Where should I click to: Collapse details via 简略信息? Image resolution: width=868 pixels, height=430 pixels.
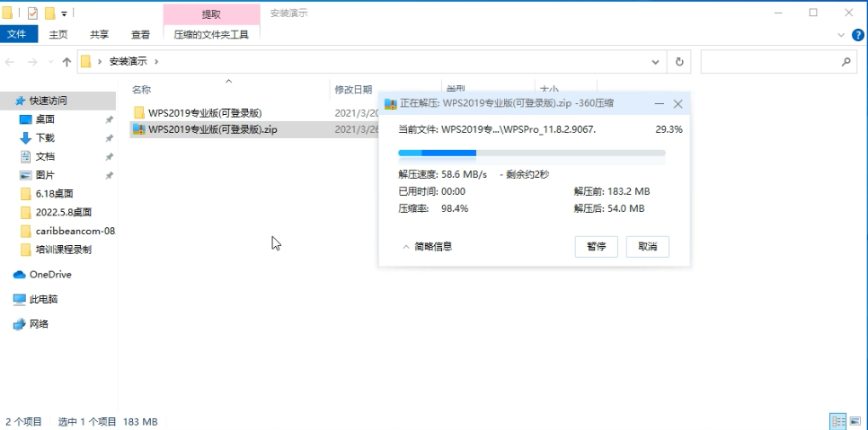pyautogui.click(x=427, y=247)
